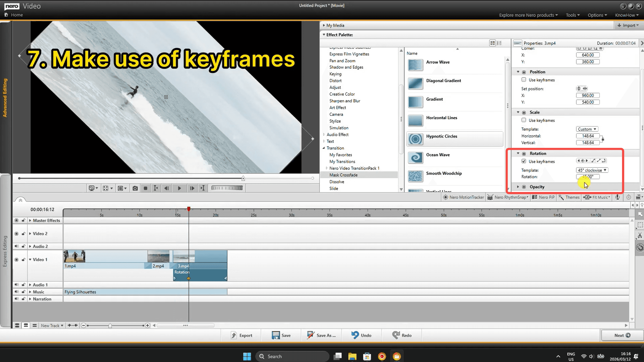Open the Options menu
The image size is (644, 362).
click(597, 15)
